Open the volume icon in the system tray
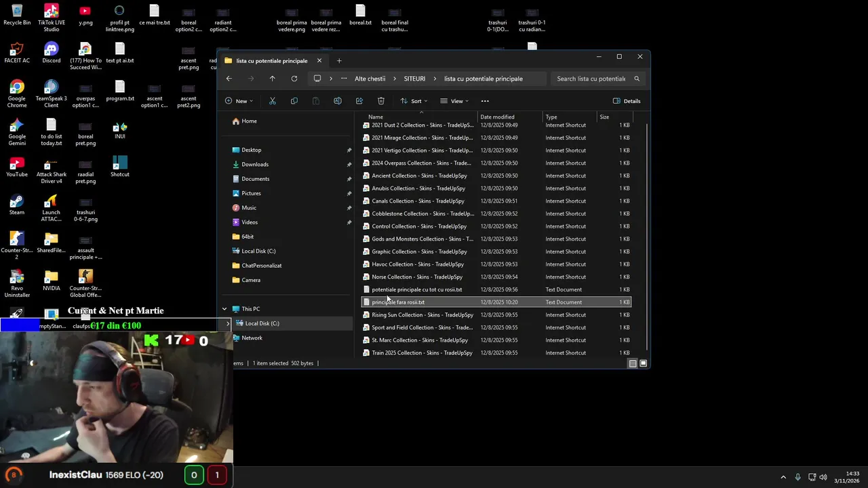The height and width of the screenshot is (488, 868). point(823,477)
